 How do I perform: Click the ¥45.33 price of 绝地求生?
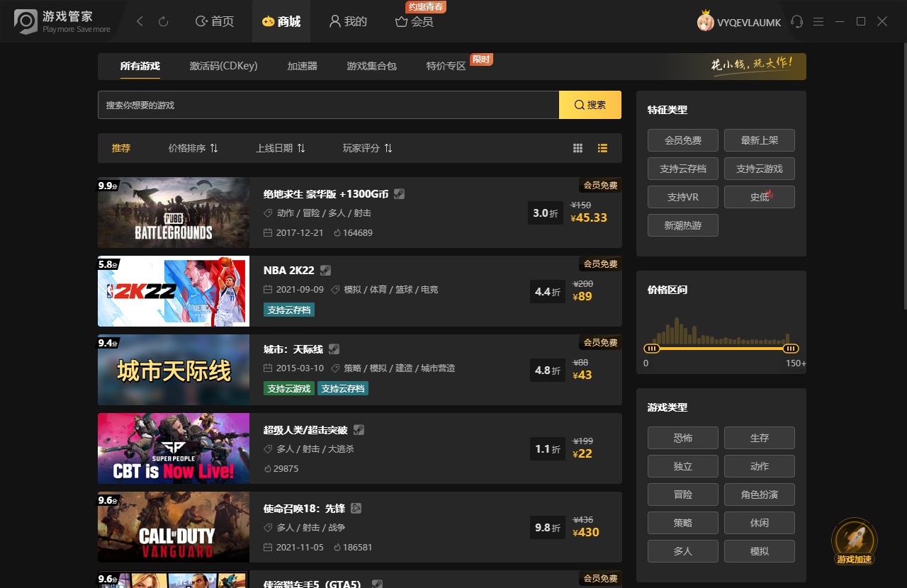[589, 217]
